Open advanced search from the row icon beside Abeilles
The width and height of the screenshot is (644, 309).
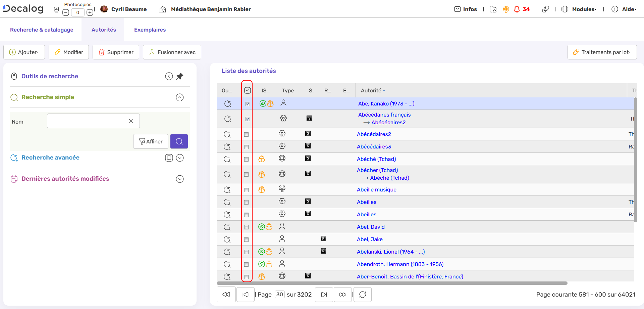click(x=228, y=202)
